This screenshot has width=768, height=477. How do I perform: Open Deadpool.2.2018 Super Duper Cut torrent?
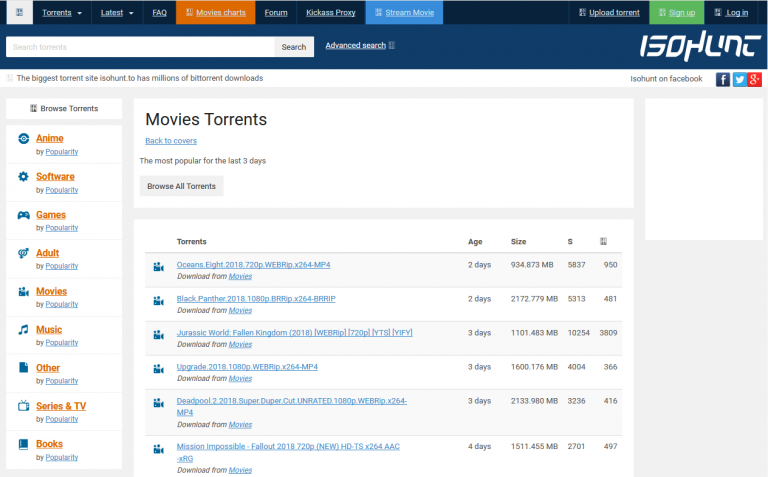coord(291,406)
